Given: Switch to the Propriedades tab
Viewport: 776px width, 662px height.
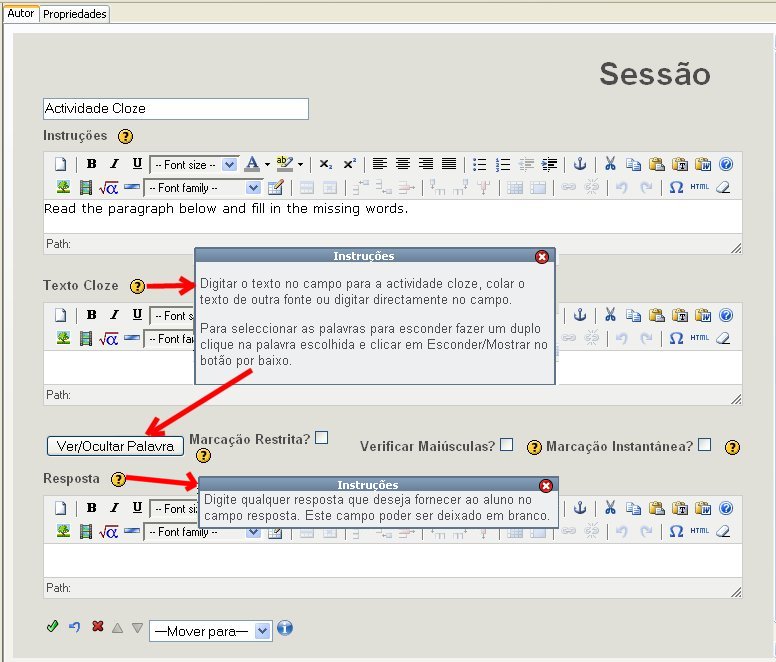Looking at the screenshot, I should point(75,14).
